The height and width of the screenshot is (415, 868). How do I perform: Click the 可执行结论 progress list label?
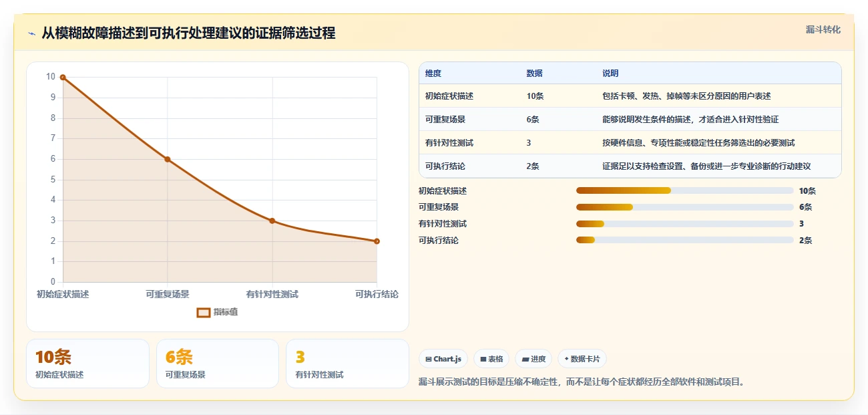pos(439,241)
